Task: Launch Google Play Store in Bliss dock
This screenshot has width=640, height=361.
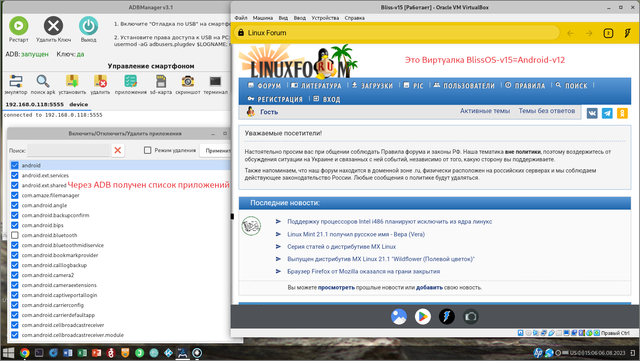Action: 423,316
